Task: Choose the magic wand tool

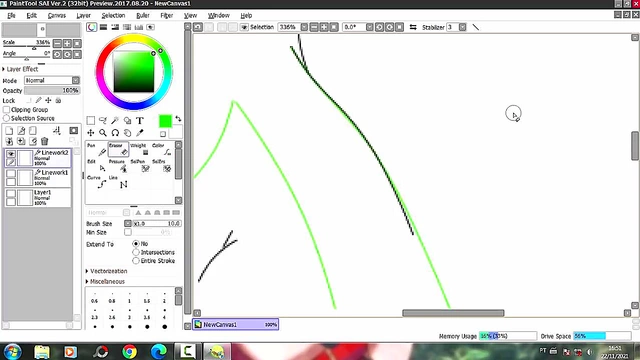Action: pyautogui.click(x=115, y=120)
